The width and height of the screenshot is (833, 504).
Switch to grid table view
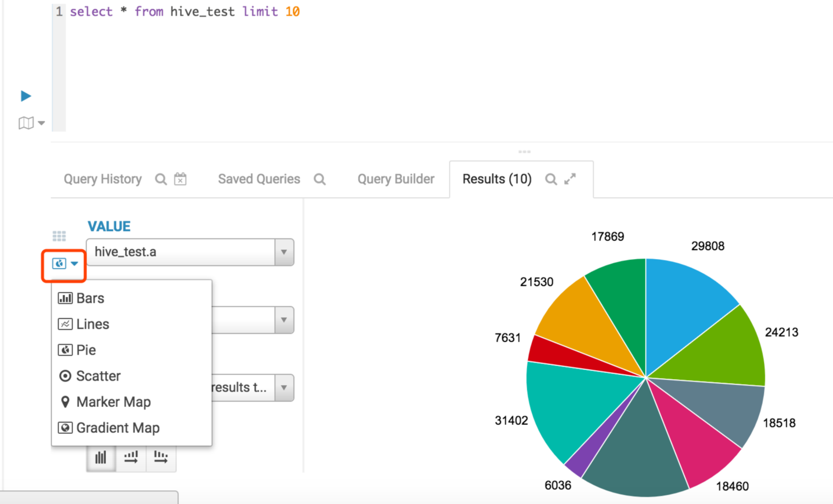coord(59,236)
